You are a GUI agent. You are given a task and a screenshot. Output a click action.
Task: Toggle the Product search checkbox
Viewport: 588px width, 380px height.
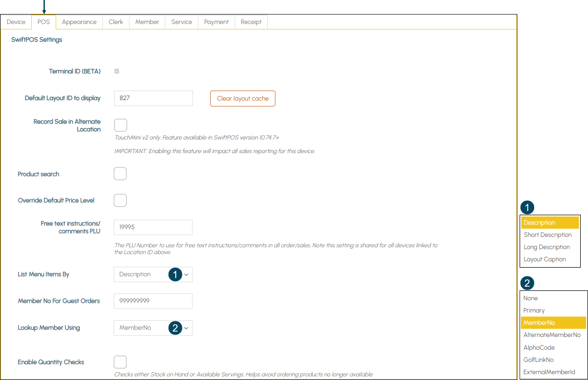click(120, 174)
